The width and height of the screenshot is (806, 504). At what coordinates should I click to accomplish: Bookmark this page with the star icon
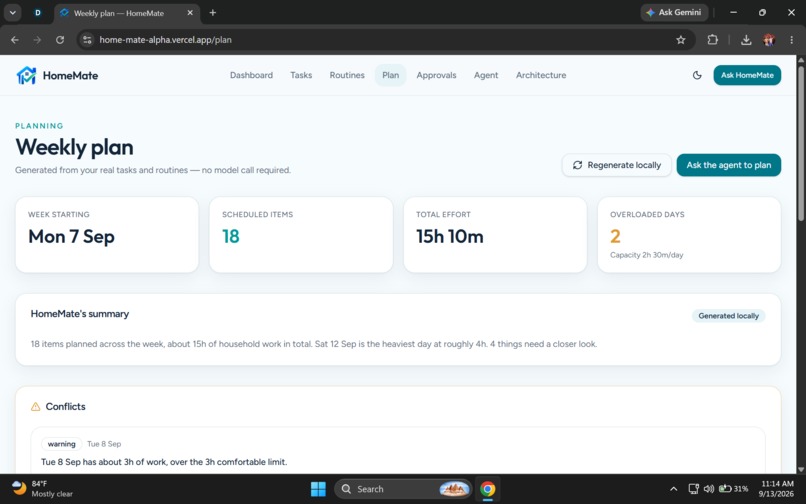tap(681, 40)
